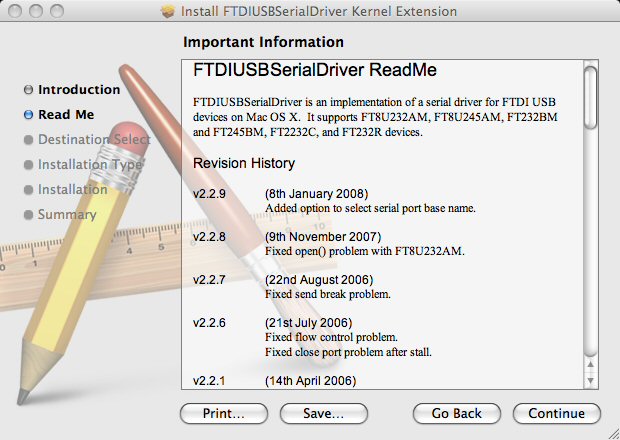Click the 'Revision History' heading
The image size is (620, 440).
pos(244,163)
